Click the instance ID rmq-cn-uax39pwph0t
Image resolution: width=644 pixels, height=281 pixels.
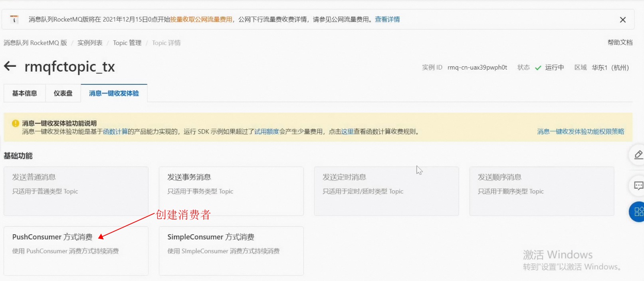pyautogui.click(x=477, y=68)
